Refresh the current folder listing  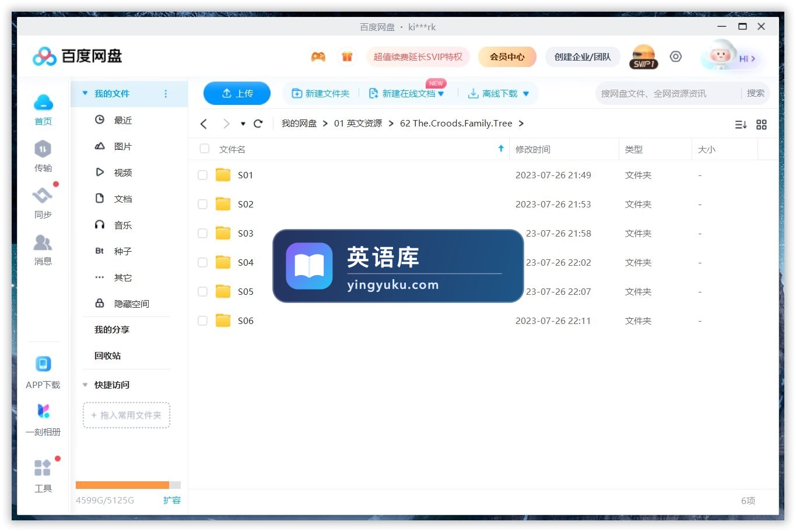tap(258, 124)
